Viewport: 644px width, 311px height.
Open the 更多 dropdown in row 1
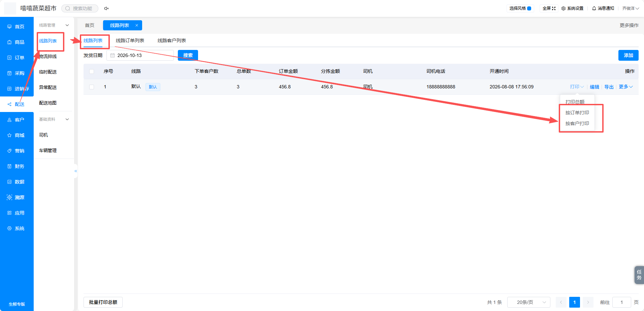[626, 87]
